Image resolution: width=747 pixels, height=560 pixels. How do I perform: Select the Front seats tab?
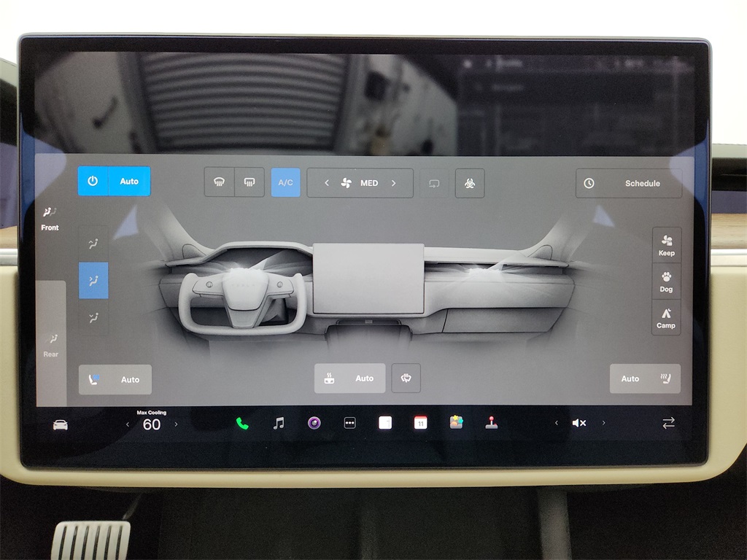50,219
